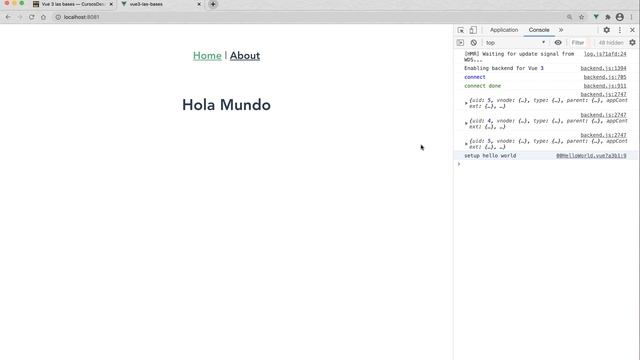This screenshot has height=360, width=640.
Task: Show more DevTools tabs chevron
Action: click(561, 30)
